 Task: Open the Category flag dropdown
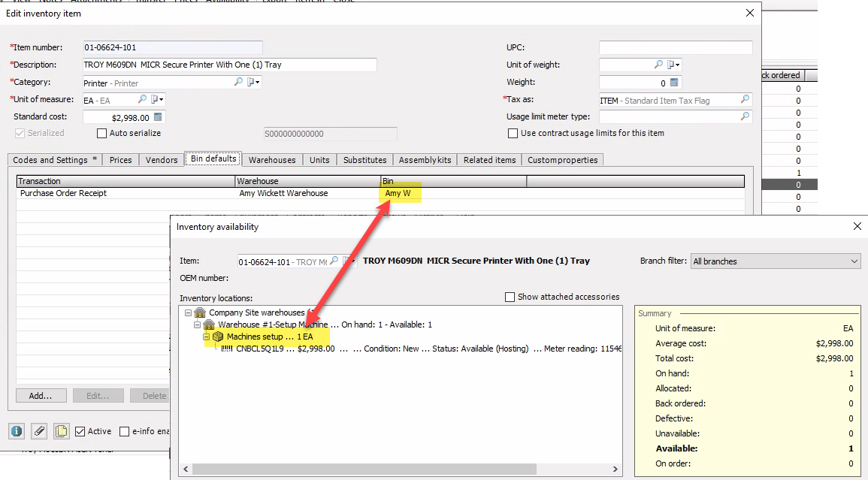[x=253, y=82]
